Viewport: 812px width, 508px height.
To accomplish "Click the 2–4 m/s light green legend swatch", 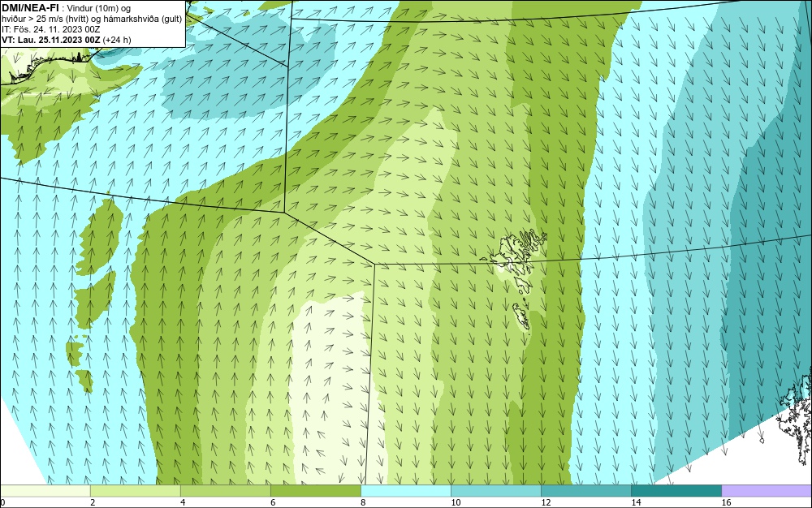I will (136, 490).
